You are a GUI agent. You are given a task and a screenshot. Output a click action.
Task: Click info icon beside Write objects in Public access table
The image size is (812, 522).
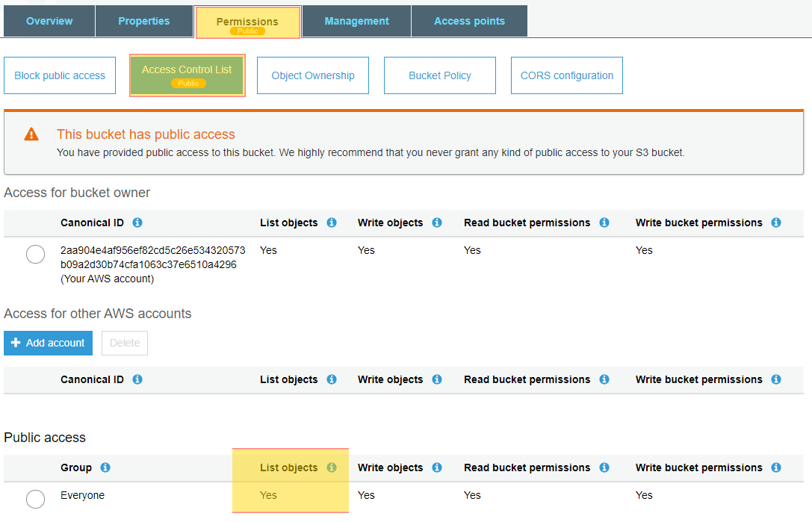coord(437,467)
